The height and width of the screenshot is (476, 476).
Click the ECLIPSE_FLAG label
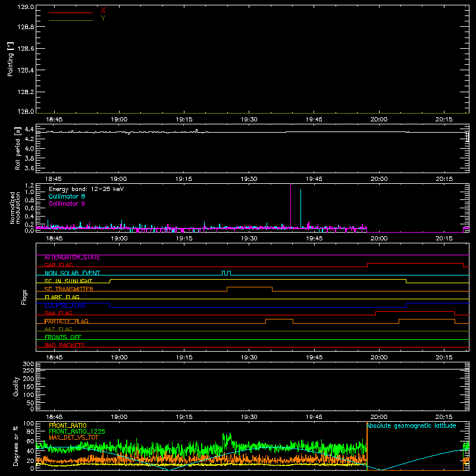pyautogui.click(x=65, y=305)
